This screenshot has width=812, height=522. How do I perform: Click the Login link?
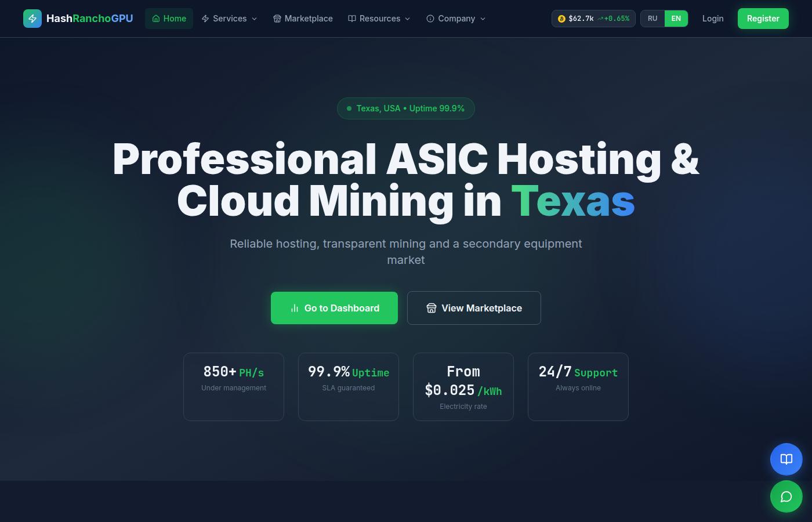[713, 19]
